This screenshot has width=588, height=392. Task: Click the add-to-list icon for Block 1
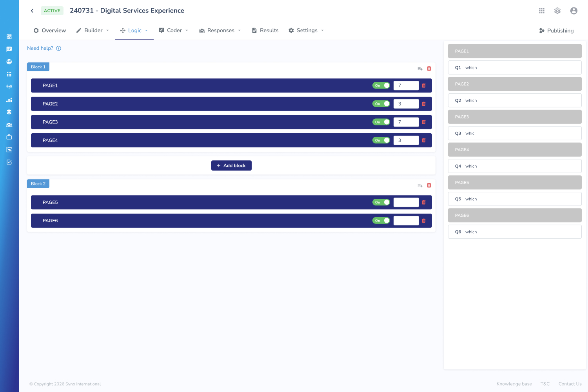click(x=420, y=69)
